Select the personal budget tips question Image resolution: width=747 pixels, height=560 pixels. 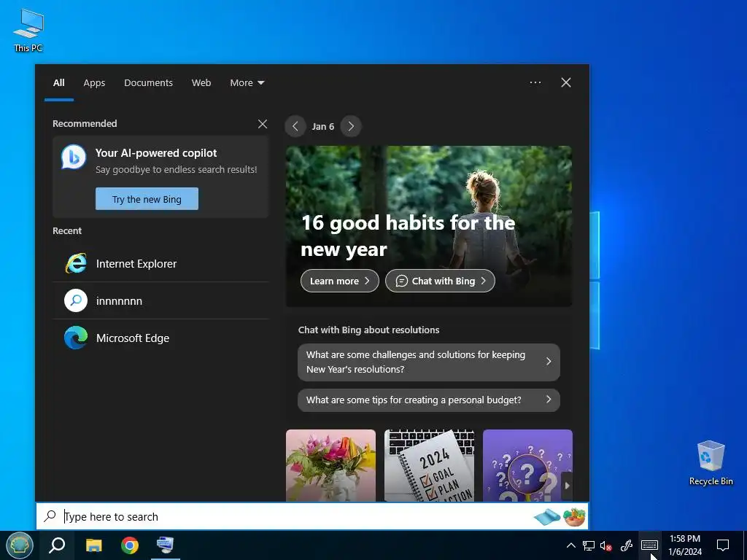(x=429, y=400)
